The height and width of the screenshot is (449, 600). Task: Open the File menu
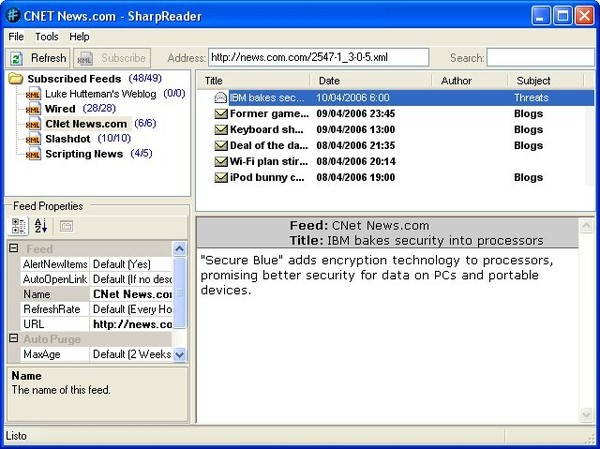16,37
